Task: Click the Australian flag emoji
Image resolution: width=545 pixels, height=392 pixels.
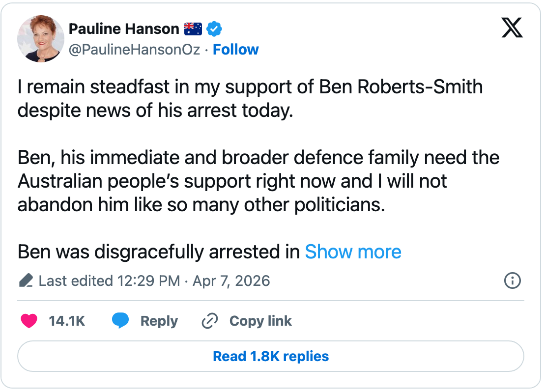Action: (x=193, y=29)
